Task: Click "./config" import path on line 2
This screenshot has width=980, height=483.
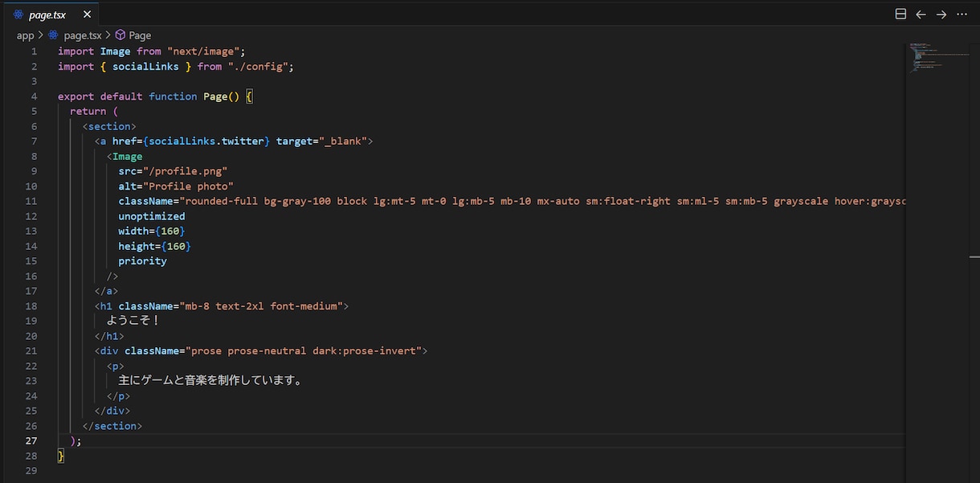Action: [x=258, y=67]
